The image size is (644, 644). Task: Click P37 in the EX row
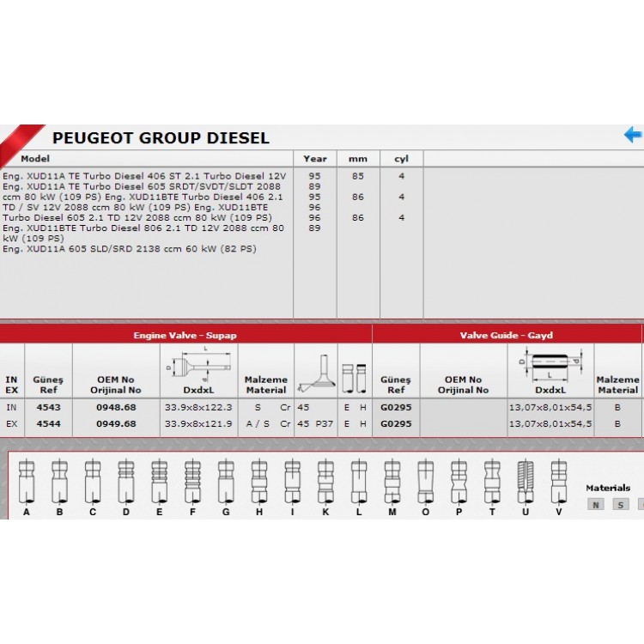coord(325,424)
